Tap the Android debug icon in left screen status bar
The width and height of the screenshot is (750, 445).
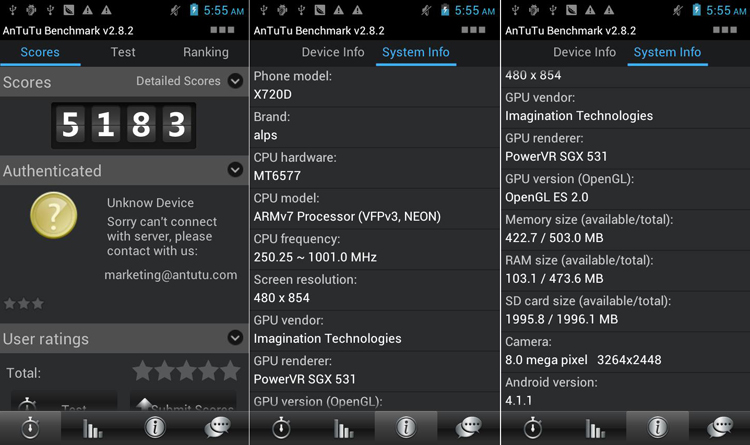click(31, 10)
